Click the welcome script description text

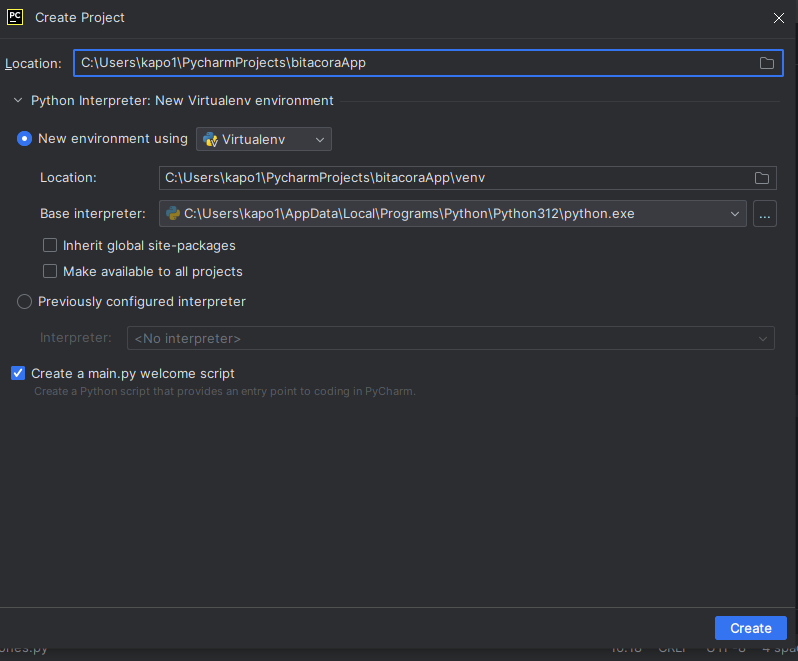[224, 391]
